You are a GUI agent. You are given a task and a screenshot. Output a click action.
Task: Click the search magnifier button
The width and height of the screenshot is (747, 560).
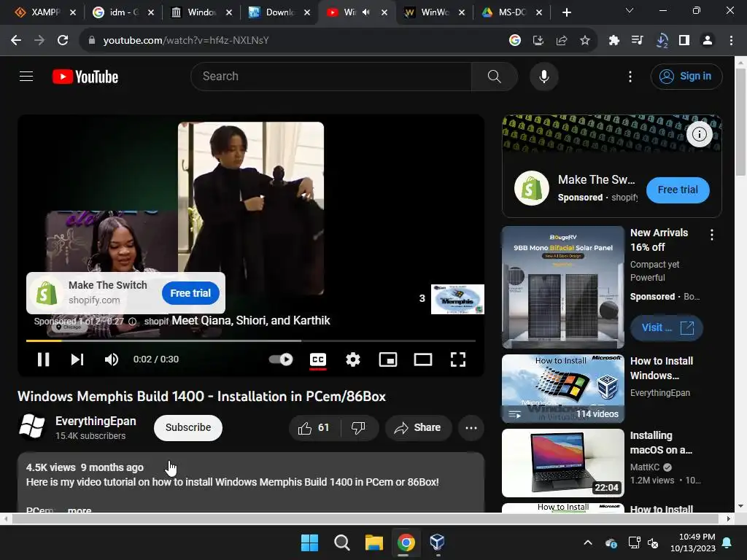coord(494,76)
